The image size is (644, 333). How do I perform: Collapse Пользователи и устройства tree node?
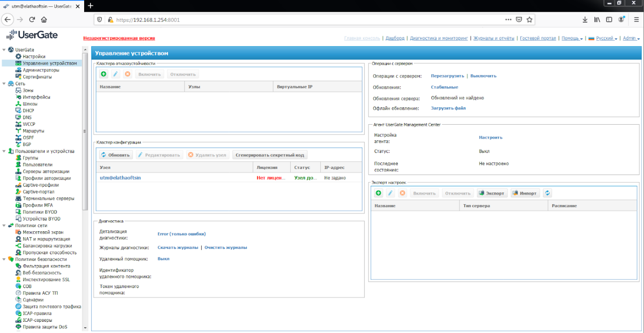pyautogui.click(x=5, y=151)
